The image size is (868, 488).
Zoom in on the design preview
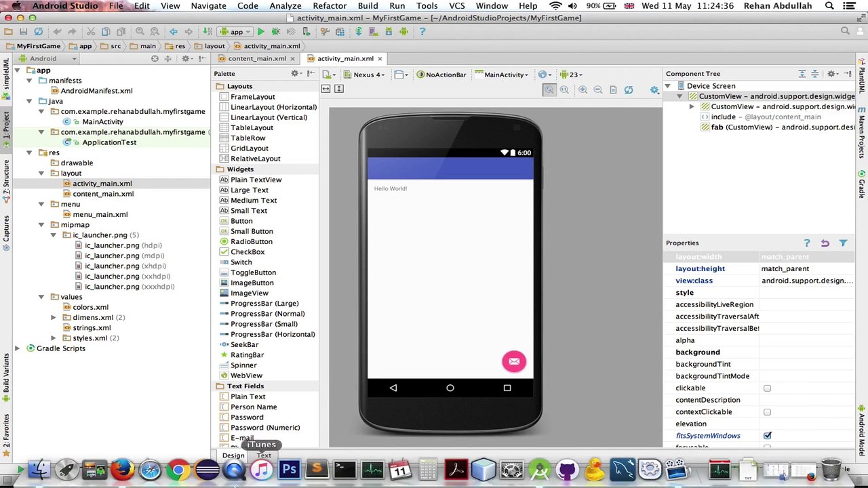(583, 89)
